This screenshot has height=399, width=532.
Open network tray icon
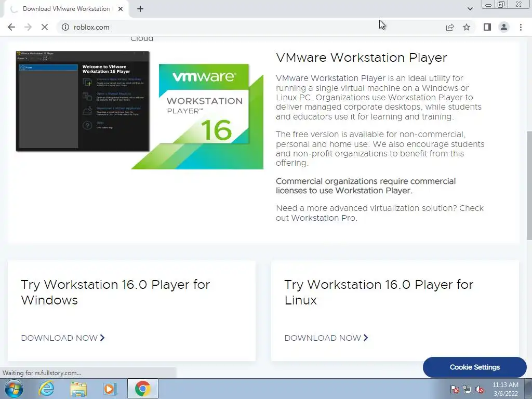click(467, 389)
